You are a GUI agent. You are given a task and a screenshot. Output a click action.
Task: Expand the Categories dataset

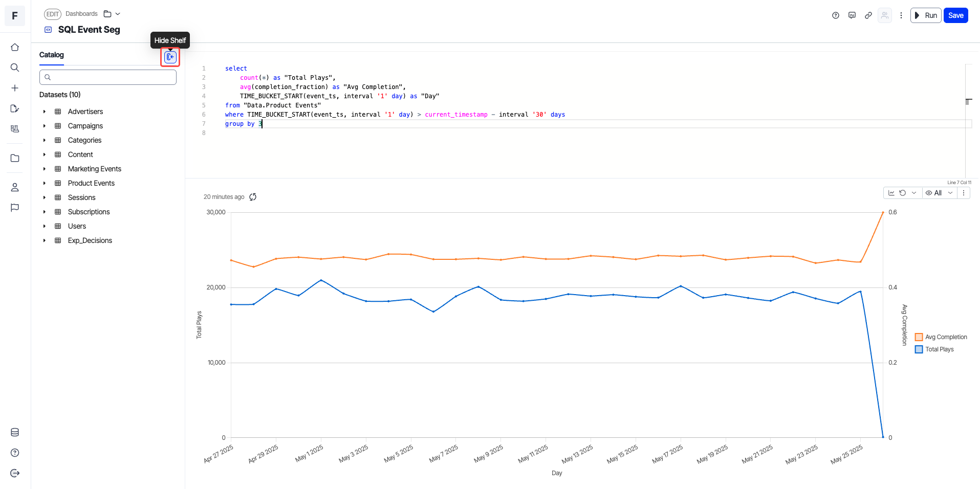[45, 140]
